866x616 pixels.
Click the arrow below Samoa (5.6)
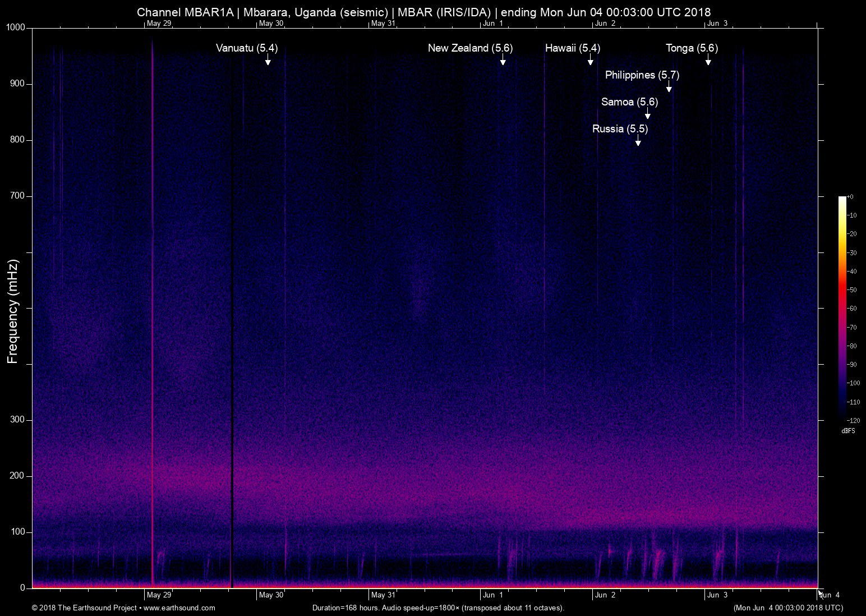(x=648, y=114)
